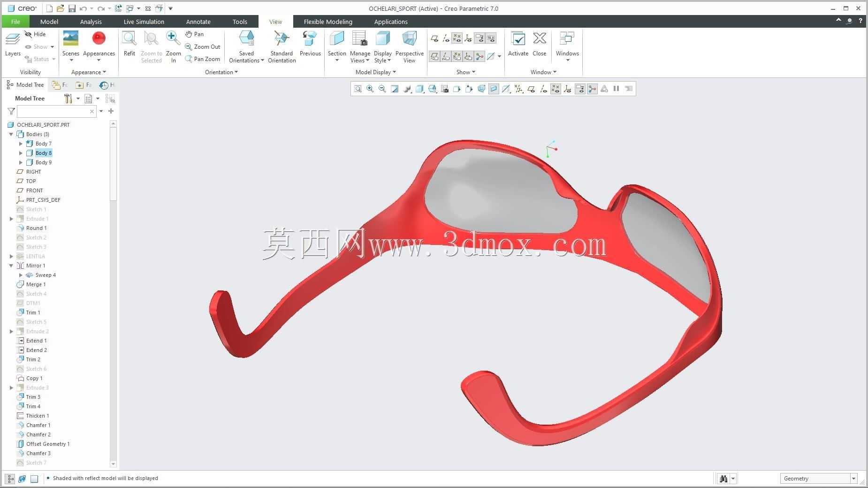Click Zoom Out in the ribbon
The image size is (868, 488).
coord(202,47)
